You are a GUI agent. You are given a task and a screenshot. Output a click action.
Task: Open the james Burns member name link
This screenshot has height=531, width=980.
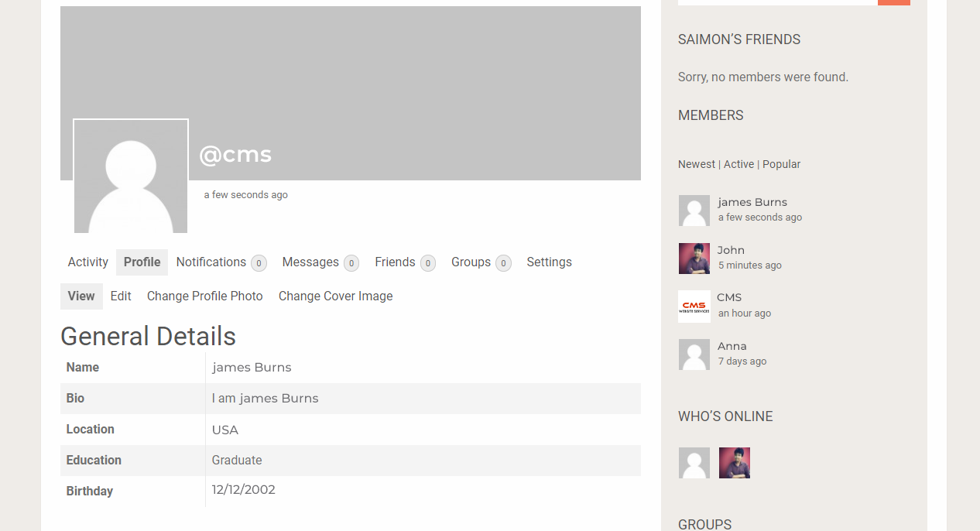coord(752,202)
